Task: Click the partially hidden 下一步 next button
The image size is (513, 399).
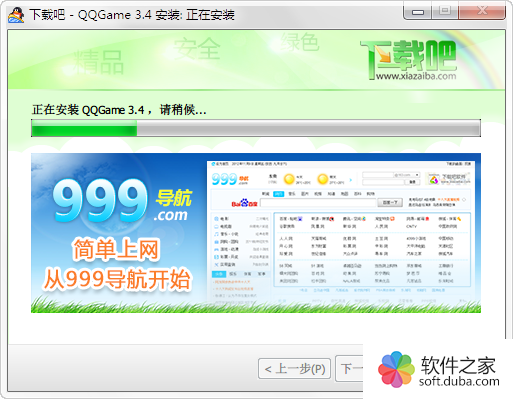Action: [349, 369]
